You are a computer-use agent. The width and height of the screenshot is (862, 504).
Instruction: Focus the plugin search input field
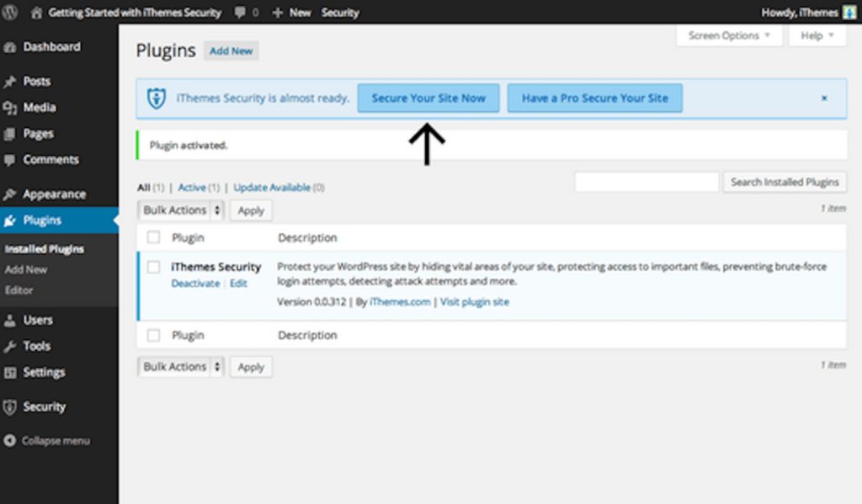click(x=646, y=182)
